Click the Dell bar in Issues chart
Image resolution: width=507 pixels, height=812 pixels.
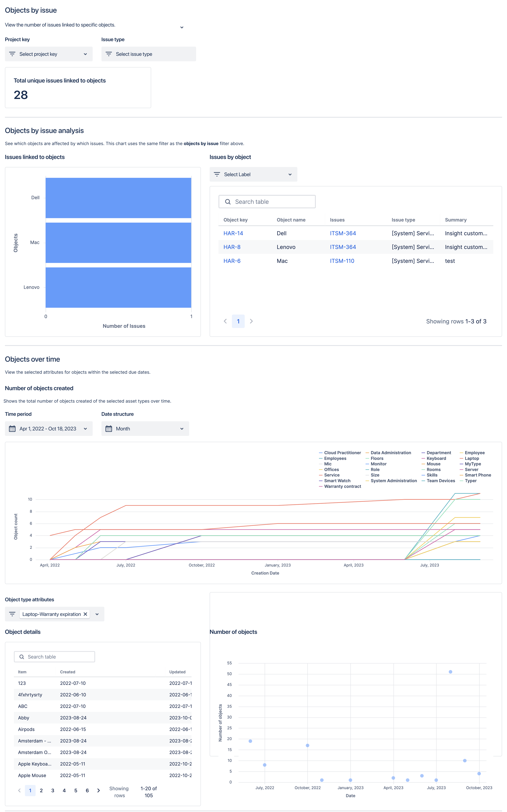click(118, 198)
